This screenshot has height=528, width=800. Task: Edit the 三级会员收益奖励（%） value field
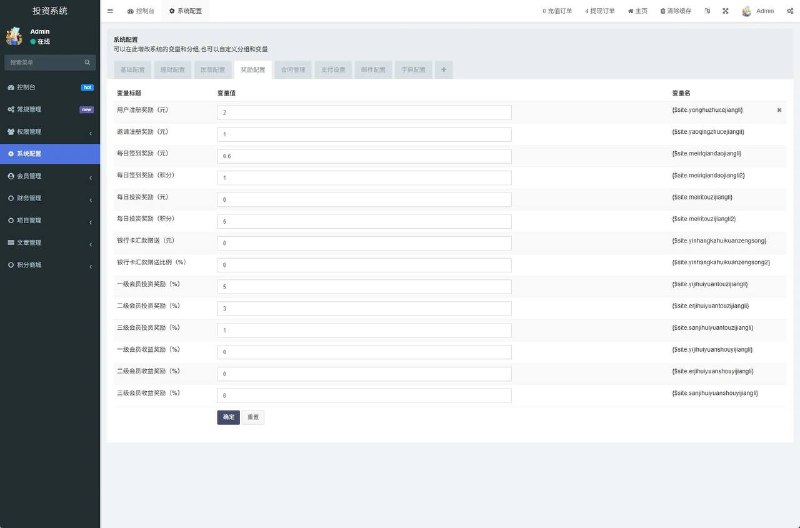coord(364,395)
